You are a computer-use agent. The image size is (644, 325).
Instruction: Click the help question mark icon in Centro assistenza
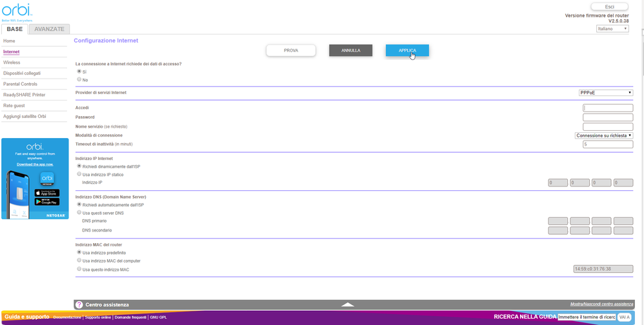[79, 304]
